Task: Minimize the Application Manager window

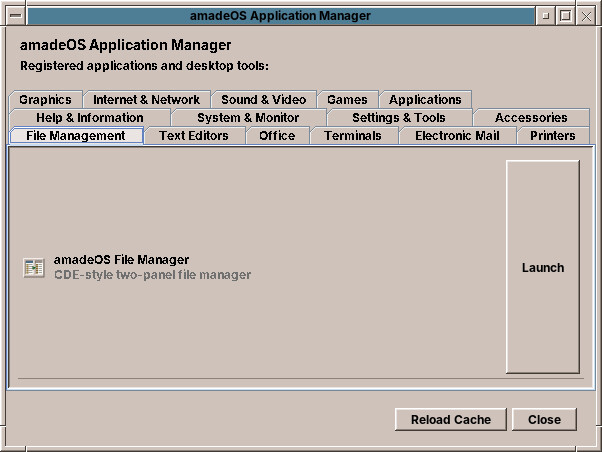Action: tap(545, 16)
